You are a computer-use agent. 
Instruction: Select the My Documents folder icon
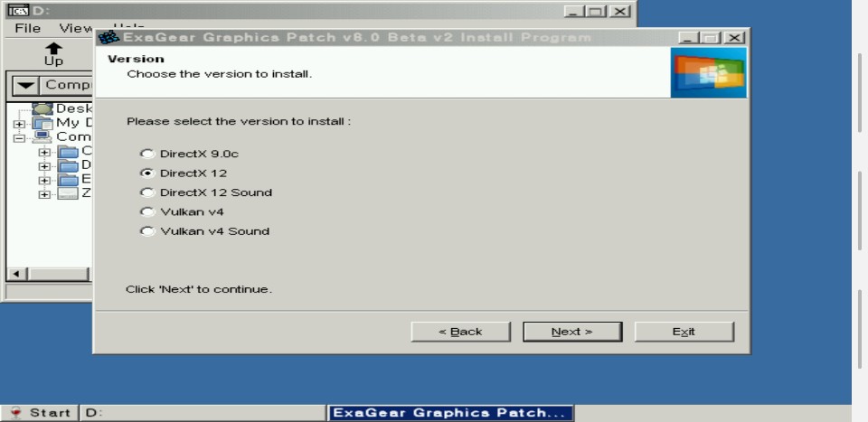(42, 123)
